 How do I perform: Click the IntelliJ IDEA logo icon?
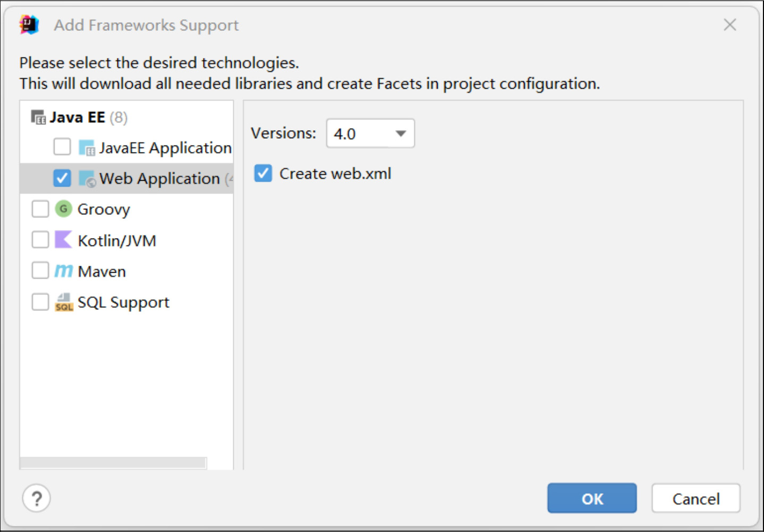[x=29, y=24]
